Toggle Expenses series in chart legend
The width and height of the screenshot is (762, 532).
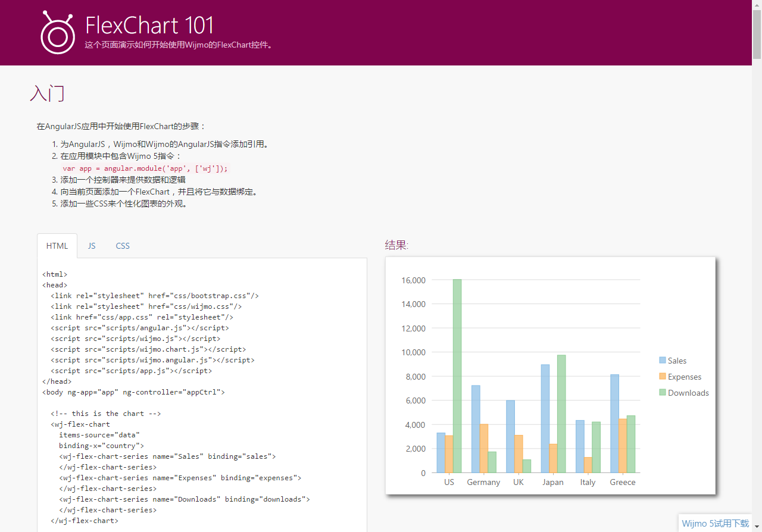tap(680, 377)
